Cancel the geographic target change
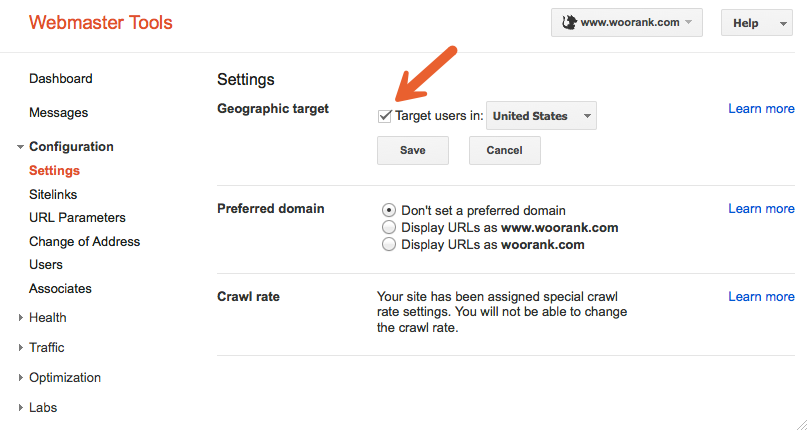 pyautogui.click(x=504, y=151)
